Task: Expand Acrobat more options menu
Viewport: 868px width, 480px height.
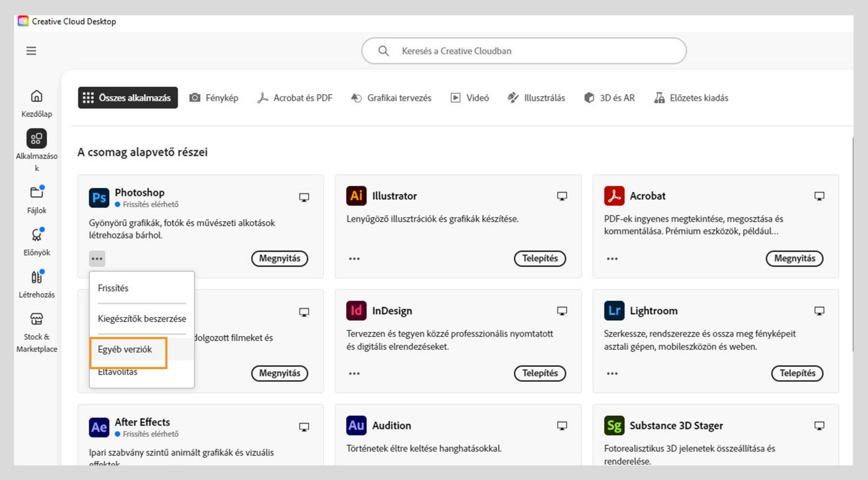Action: click(x=612, y=259)
